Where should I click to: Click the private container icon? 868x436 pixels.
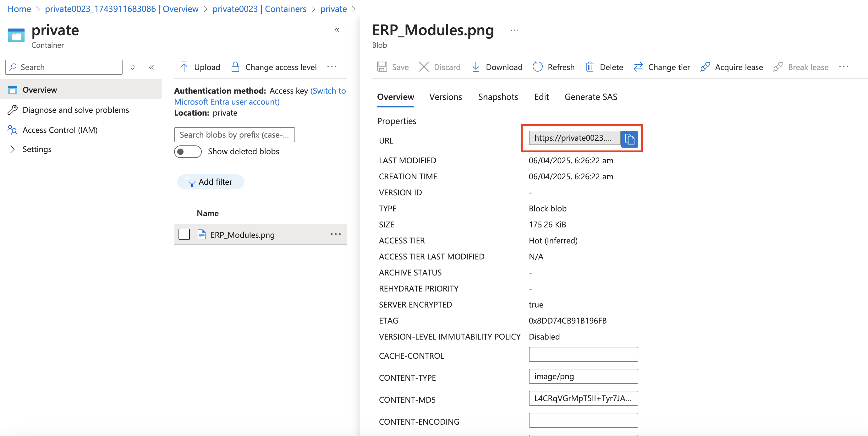16,35
